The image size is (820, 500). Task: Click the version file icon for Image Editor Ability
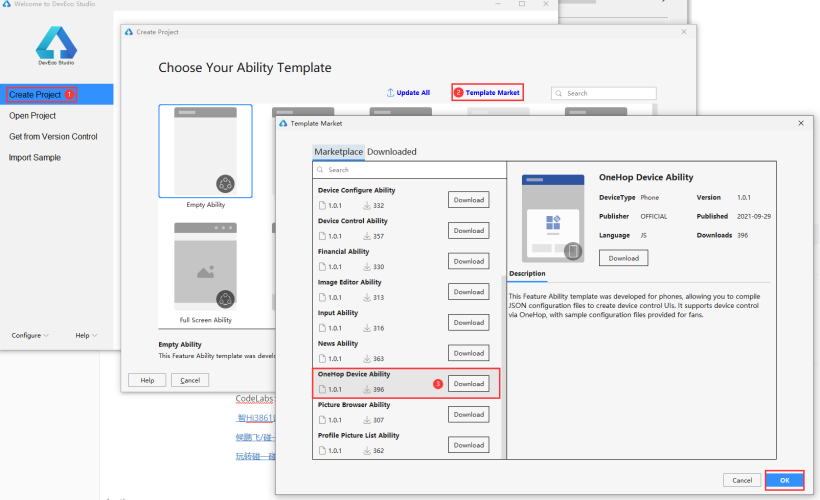pos(322,297)
